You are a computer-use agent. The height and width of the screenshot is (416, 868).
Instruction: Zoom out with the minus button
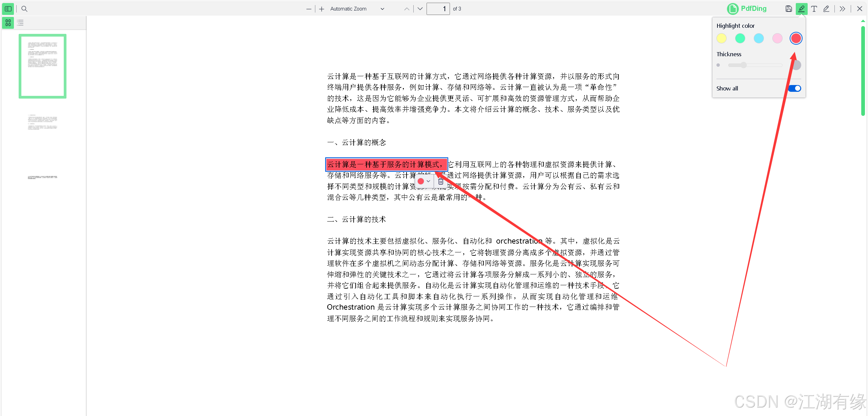point(309,9)
